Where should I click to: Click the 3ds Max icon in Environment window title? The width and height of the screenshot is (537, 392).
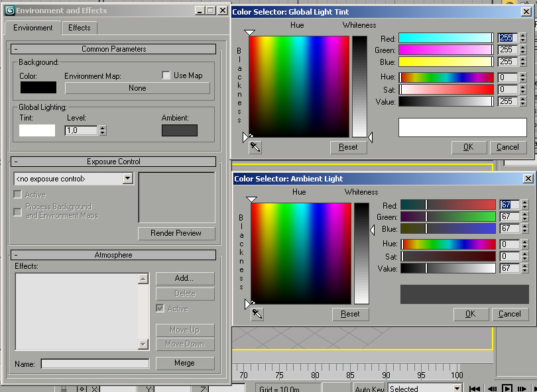tap(10, 11)
